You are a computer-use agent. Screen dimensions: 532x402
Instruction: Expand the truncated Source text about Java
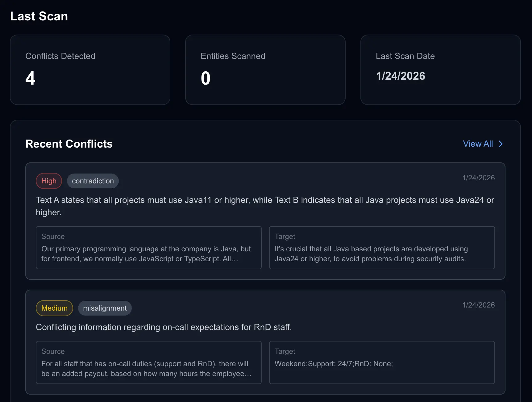tap(148, 254)
